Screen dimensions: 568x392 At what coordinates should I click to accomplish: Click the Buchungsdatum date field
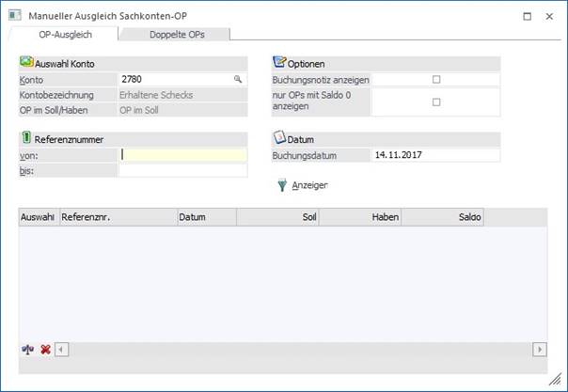tap(434, 155)
